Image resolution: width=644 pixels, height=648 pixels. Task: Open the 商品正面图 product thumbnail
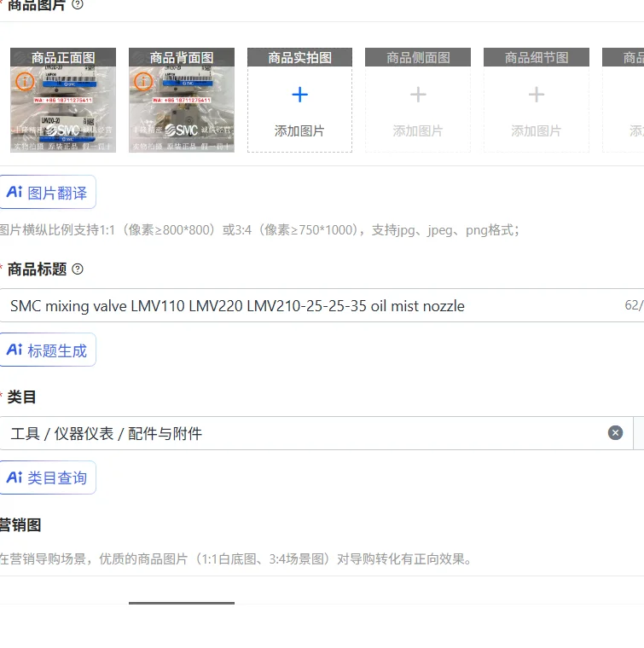(63, 100)
